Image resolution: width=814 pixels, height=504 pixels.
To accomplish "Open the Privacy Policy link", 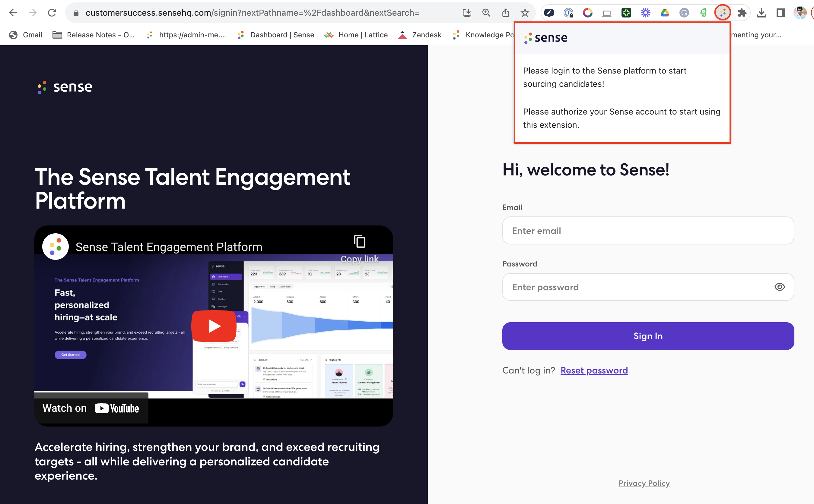I will [644, 483].
